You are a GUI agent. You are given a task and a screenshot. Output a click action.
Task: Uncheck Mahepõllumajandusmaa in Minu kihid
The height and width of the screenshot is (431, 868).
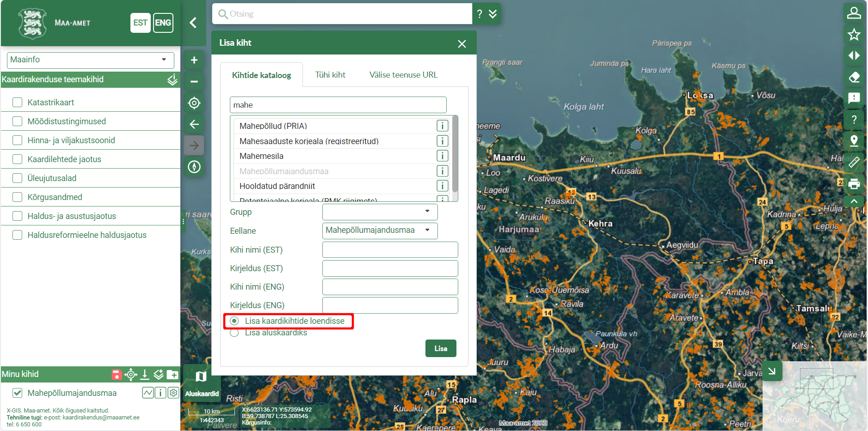[18, 393]
